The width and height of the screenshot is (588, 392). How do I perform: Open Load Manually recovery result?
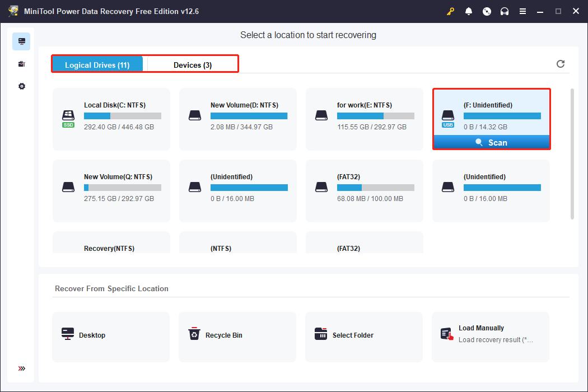pos(491,335)
